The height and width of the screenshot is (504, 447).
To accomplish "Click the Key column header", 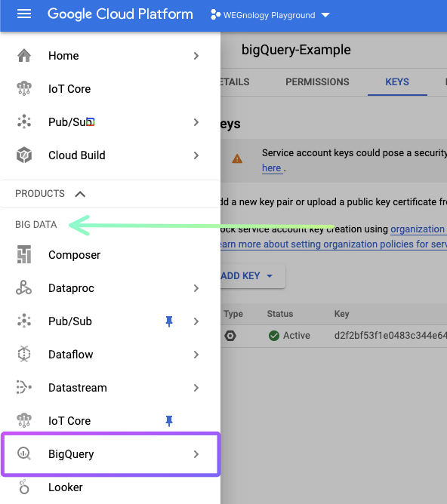I will point(341,314).
